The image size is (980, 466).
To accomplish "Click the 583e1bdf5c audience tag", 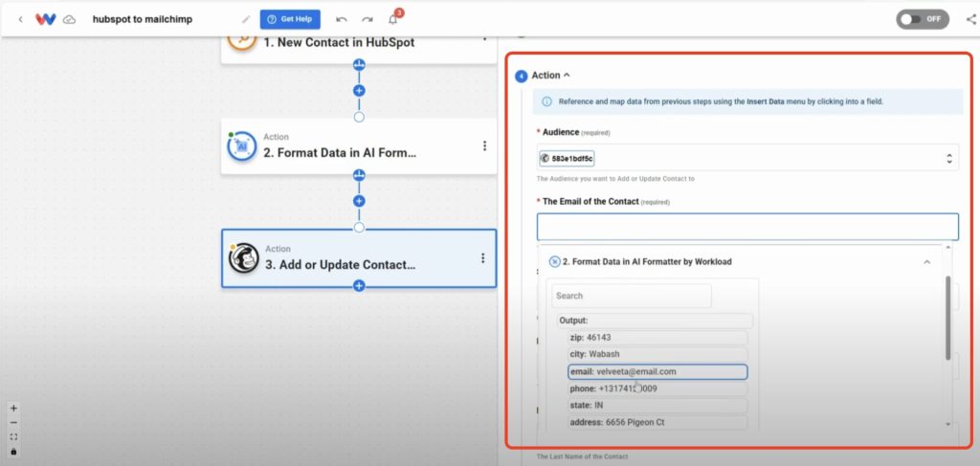I will (567, 159).
